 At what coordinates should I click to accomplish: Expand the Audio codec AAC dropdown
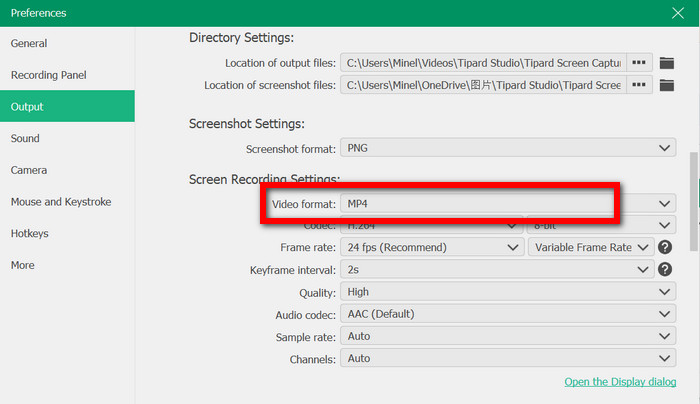pyautogui.click(x=508, y=314)
